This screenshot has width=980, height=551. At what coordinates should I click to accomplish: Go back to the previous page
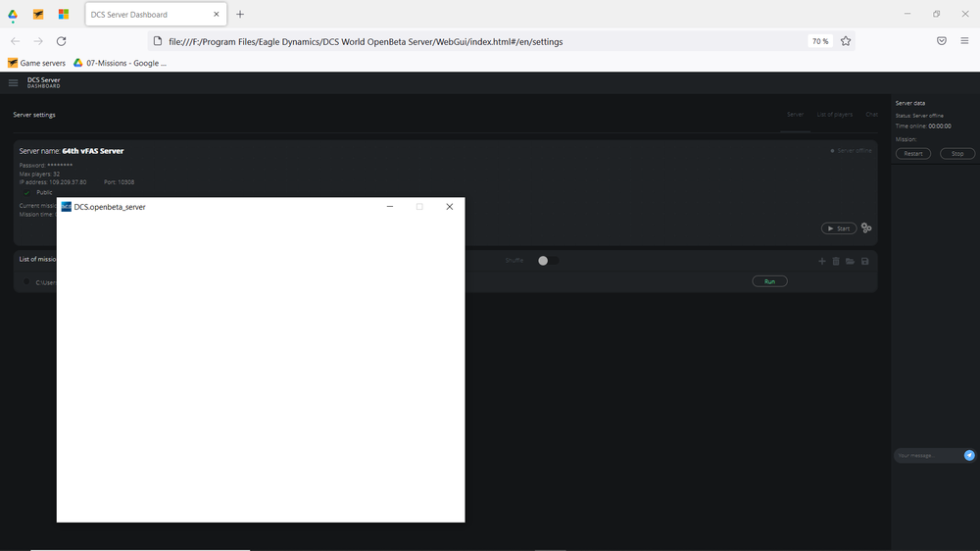point(15,41)
